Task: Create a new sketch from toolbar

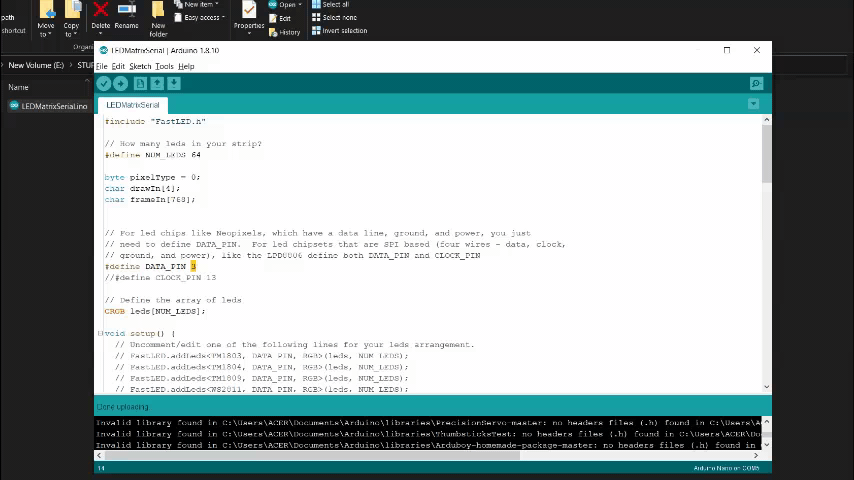Action: click(140, 84)
